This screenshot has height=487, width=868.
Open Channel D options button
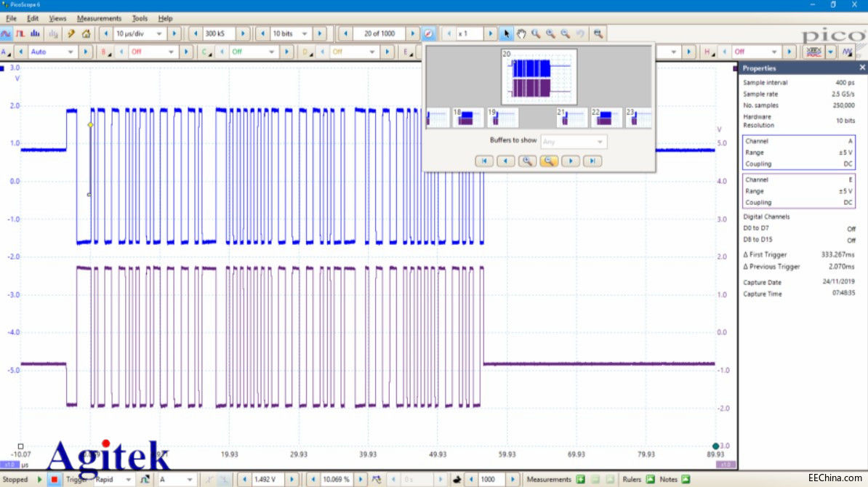pos(306,52)
